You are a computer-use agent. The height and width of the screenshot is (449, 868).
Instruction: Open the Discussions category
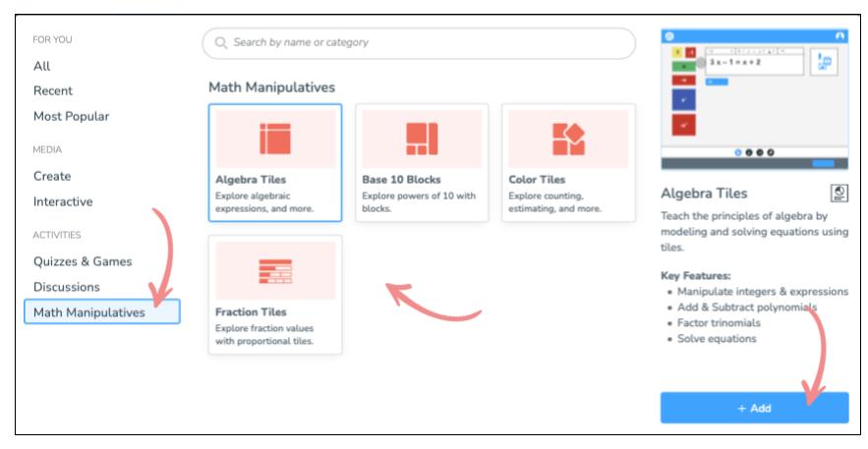click(x=67, y=287)
